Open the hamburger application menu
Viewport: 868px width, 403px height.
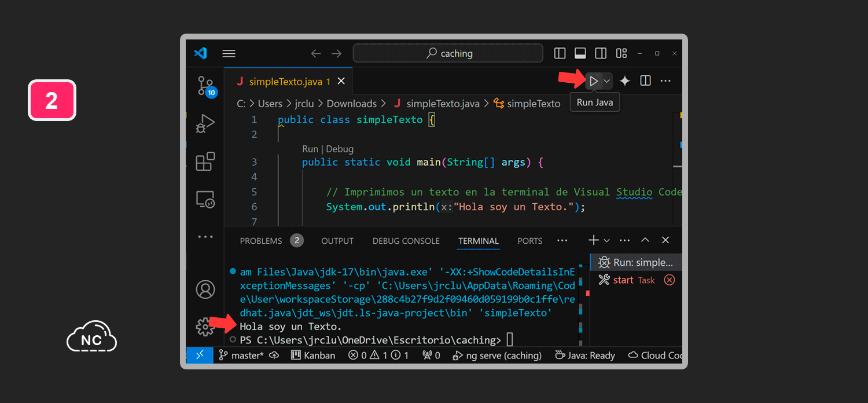click(229, 53)
